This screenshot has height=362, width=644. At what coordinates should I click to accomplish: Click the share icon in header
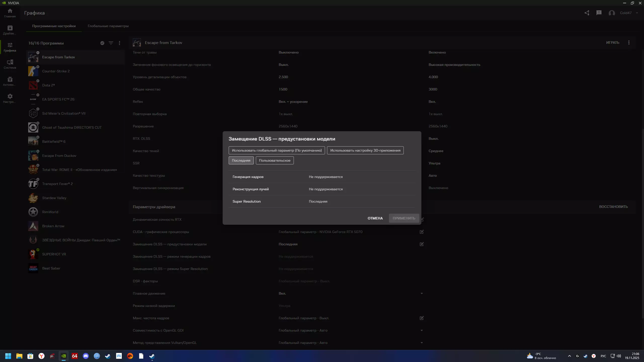click(587, 13)
